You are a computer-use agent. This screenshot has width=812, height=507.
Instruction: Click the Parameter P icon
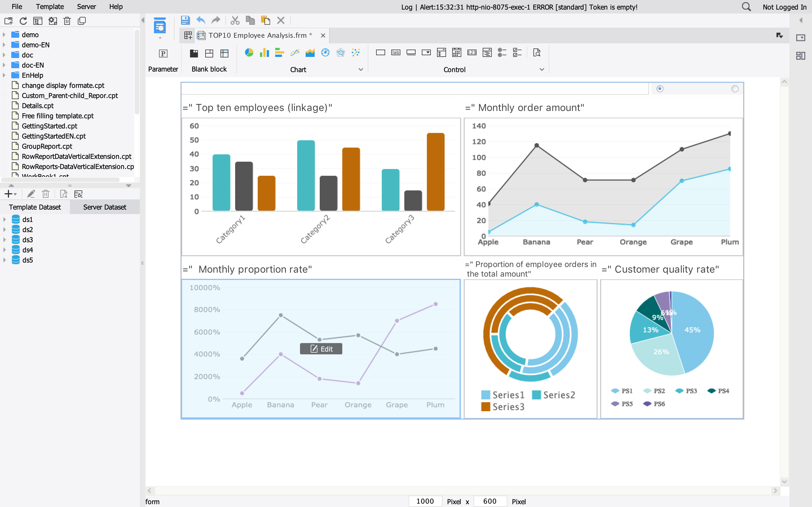pos(163,54)
